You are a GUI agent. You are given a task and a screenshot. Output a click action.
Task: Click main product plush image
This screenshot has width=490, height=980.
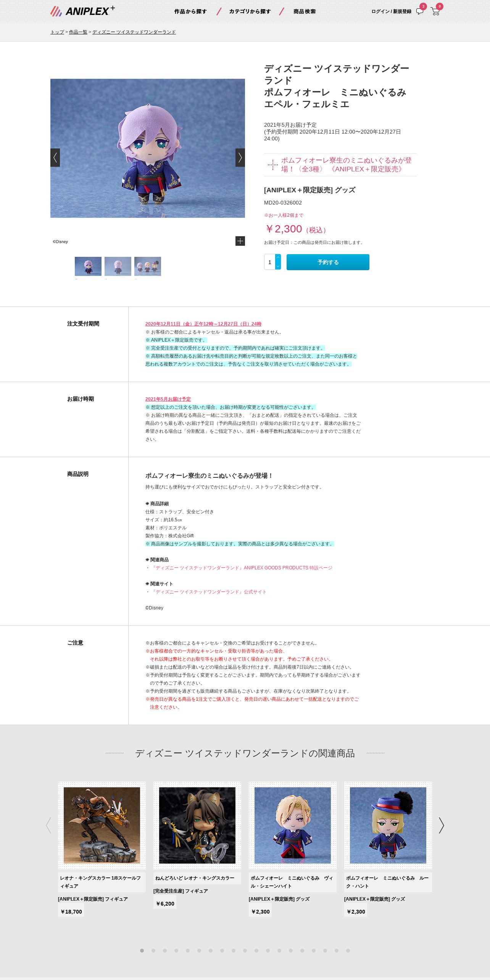point(148,148)
